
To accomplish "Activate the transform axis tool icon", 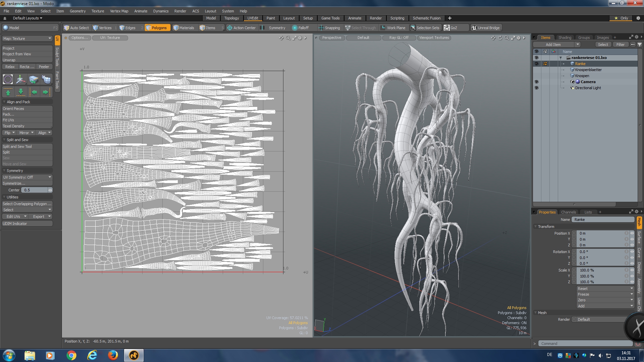I will click(x=20, y=79).
